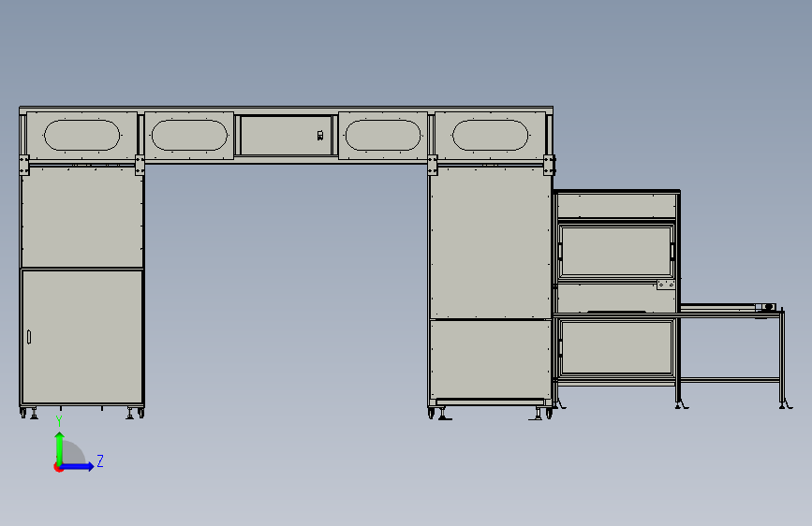The width and height of the screenshot is (812, 526).
Task: Select the left cabinet lower door panel
Action: click(x=81, y=337)
